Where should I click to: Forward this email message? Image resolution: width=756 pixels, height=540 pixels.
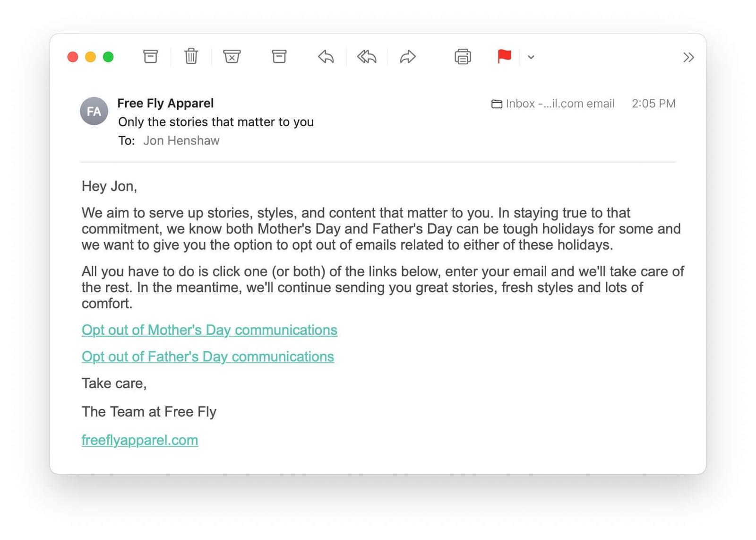pos(407,57)
